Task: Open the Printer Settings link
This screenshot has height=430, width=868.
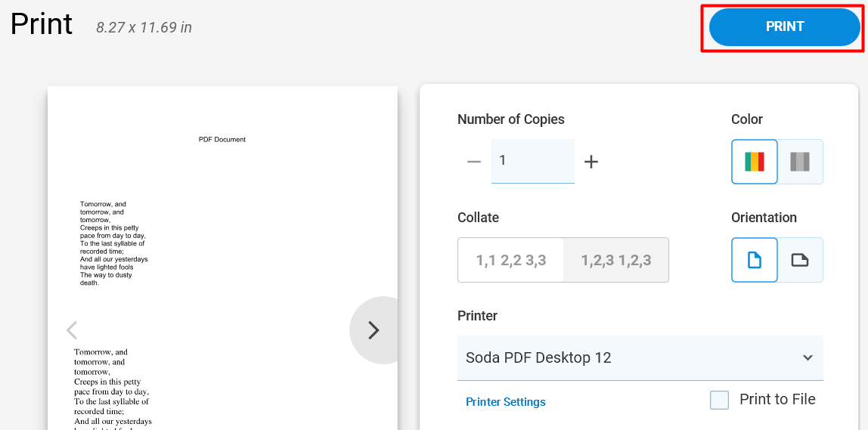Action: tap(505, 402)
